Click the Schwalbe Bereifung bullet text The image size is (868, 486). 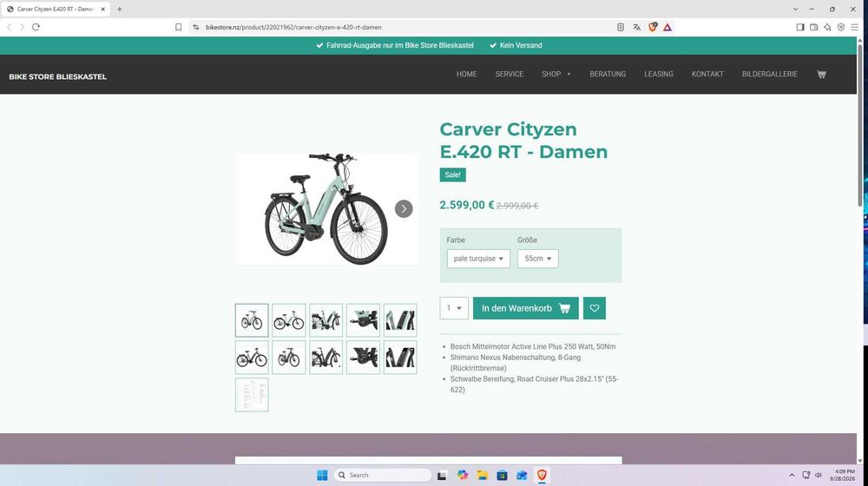click(x=534, y=384)
